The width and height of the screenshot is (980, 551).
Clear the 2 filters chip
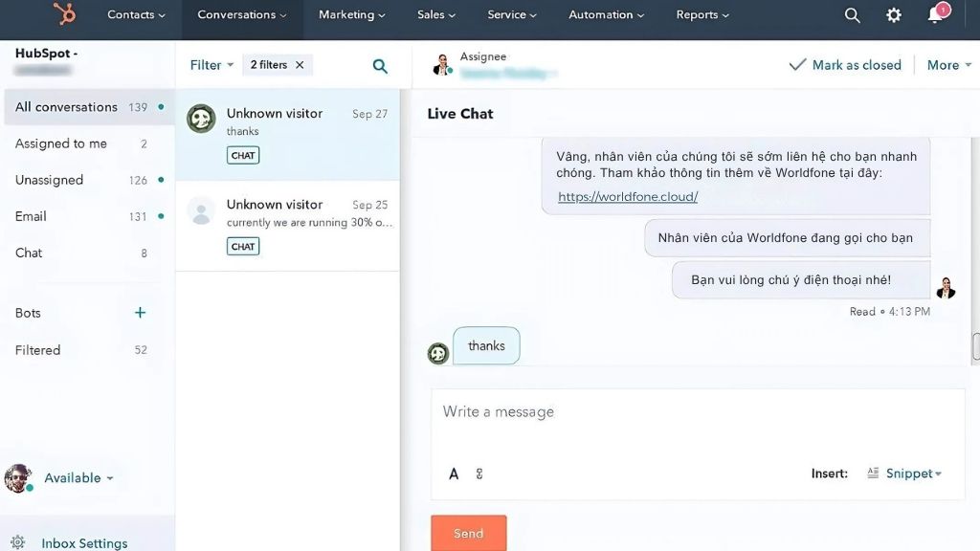pos(300,64)
